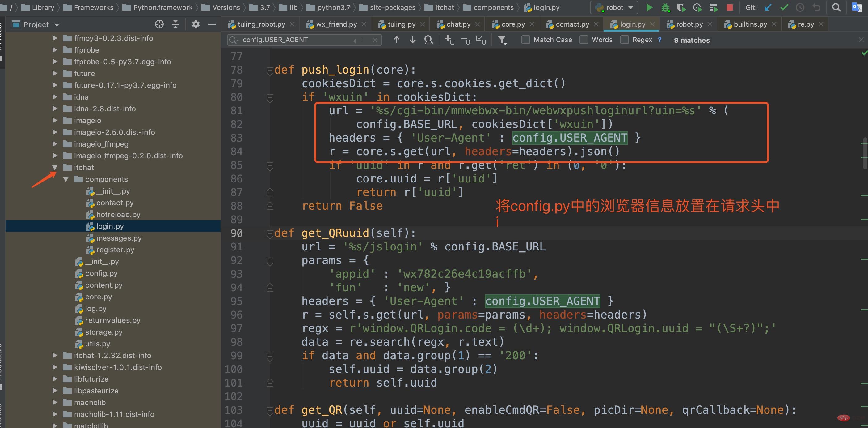Image resolution: width=868 pixels, height=428 pixels.
Task: Jump to next search match arrow
Action: coord(412,40)
